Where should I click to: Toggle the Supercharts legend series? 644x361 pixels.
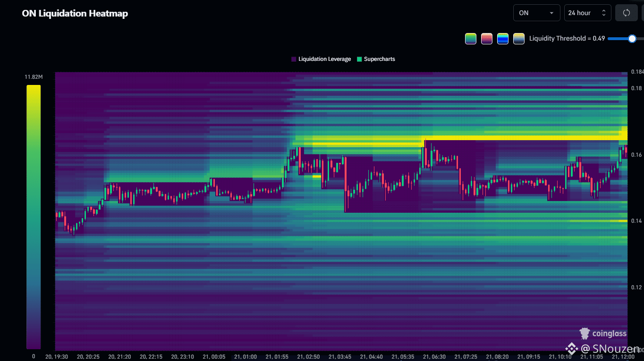376,59
